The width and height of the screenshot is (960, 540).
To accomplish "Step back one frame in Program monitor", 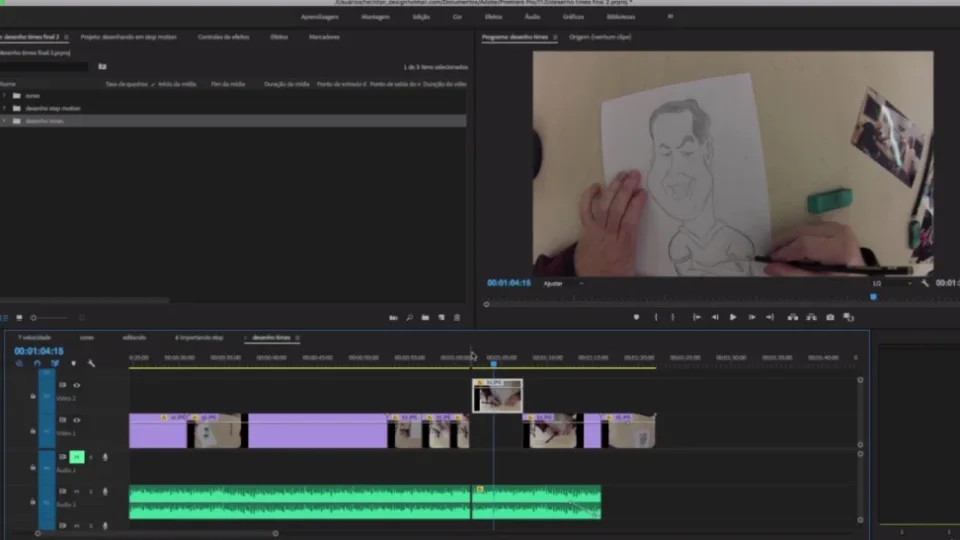I will click(715, 317).
